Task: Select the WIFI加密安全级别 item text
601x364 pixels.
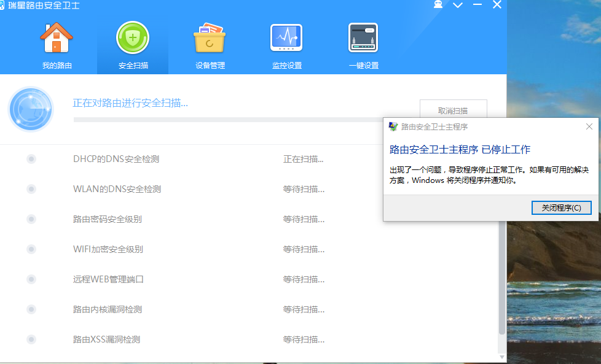Action: coord(108,249)
